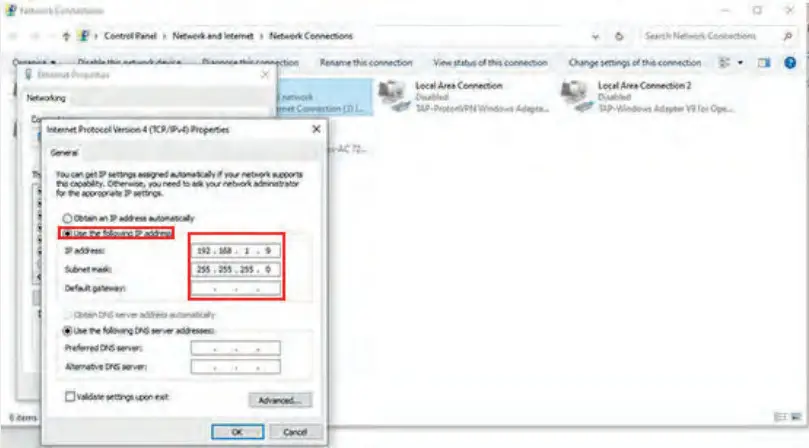Viewport: 809px width, 448px height.
Task: Close the IPv4 Properties dialog with X
Action: point(316,129)
